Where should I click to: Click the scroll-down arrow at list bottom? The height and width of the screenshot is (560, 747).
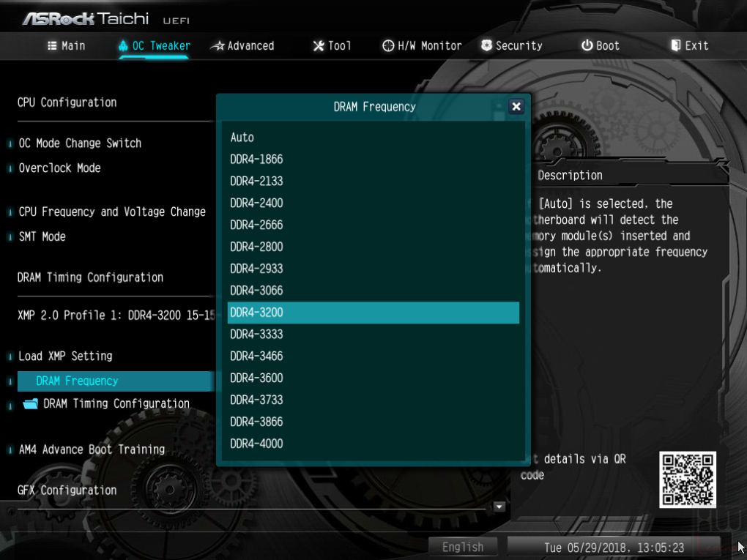(499, 507)
